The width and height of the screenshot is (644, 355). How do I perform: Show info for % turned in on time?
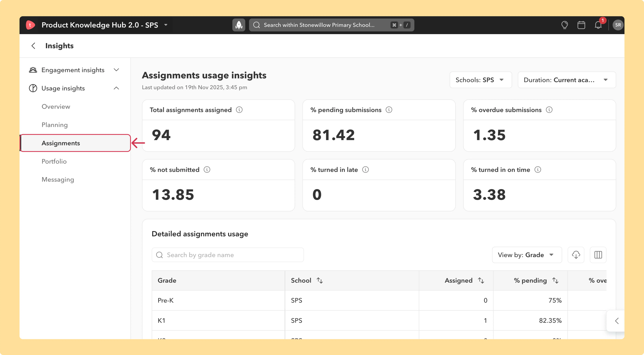[x=538, y=170]
